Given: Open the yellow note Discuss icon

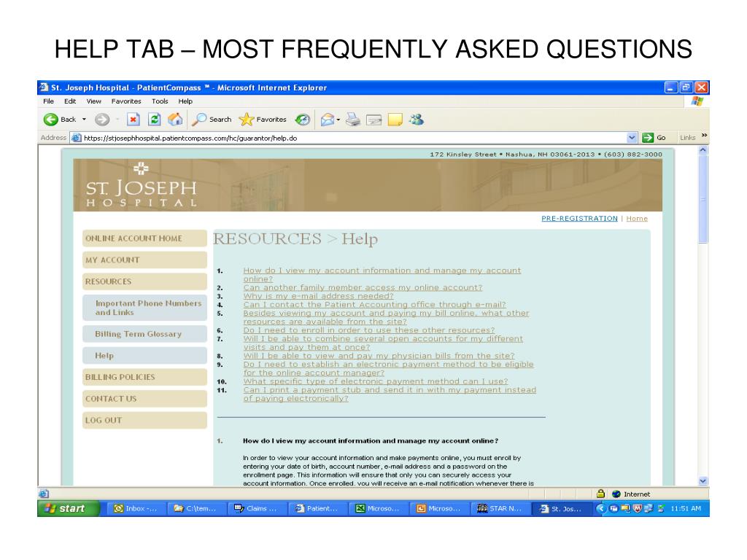Looking at the screenshot, I should [x=395, y=120].
